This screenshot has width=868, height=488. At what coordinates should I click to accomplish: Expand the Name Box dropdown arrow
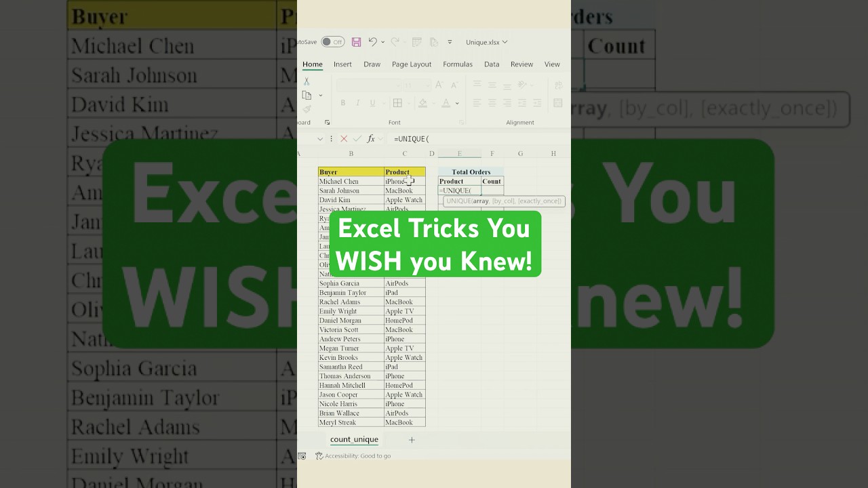(319, 138)
